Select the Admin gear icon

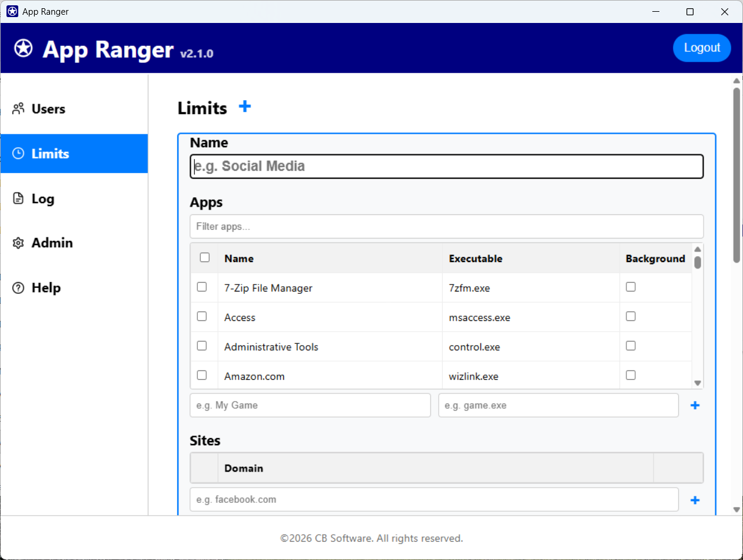click(18, 243)
